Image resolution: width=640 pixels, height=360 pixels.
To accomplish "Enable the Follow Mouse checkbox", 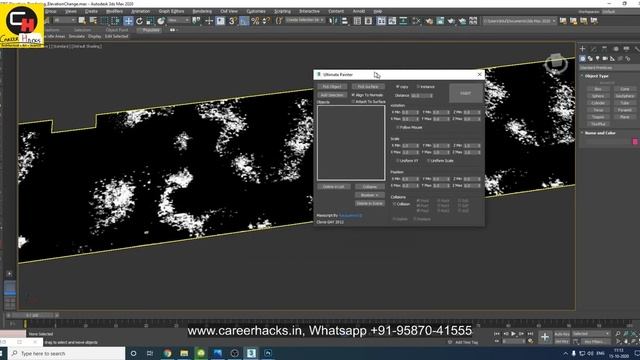I will (410, 127).
